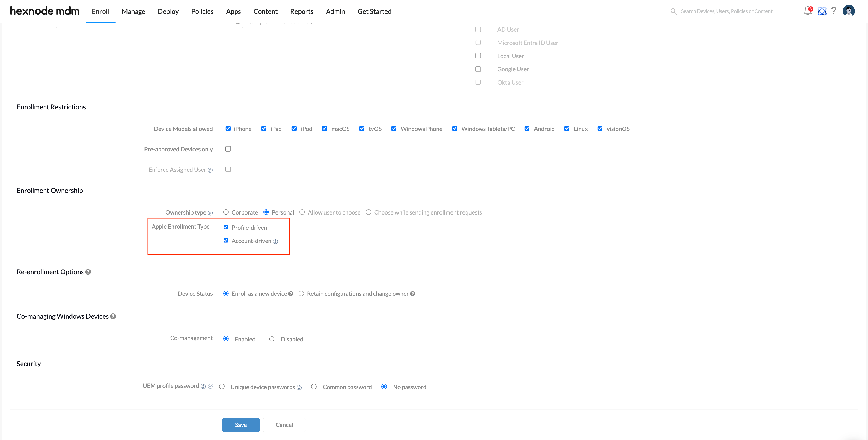Open the Apps tab
Viewport: 868px width, 440px height.
coord(233,11)
